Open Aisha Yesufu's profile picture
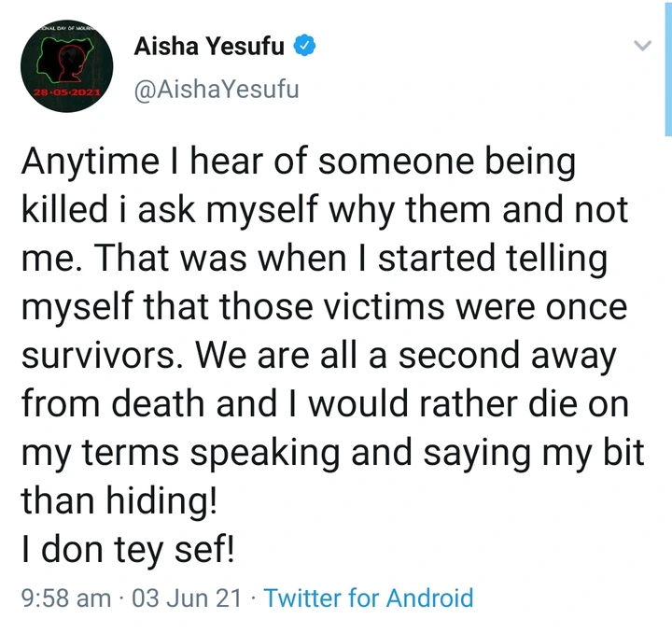This screenshot has height=633, width=672. (x=66, y=69)
